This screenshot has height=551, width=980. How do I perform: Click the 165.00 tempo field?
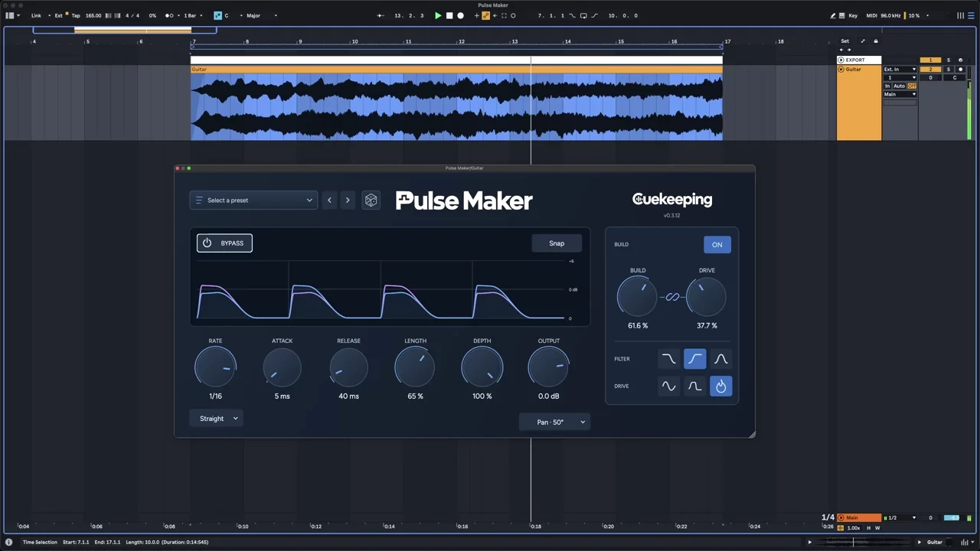click(93, 15)
